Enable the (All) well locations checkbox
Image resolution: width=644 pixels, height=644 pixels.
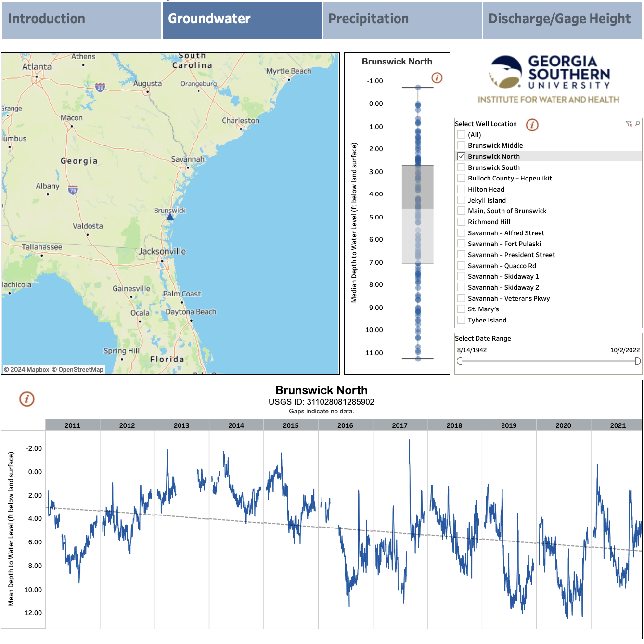point(461,134)
